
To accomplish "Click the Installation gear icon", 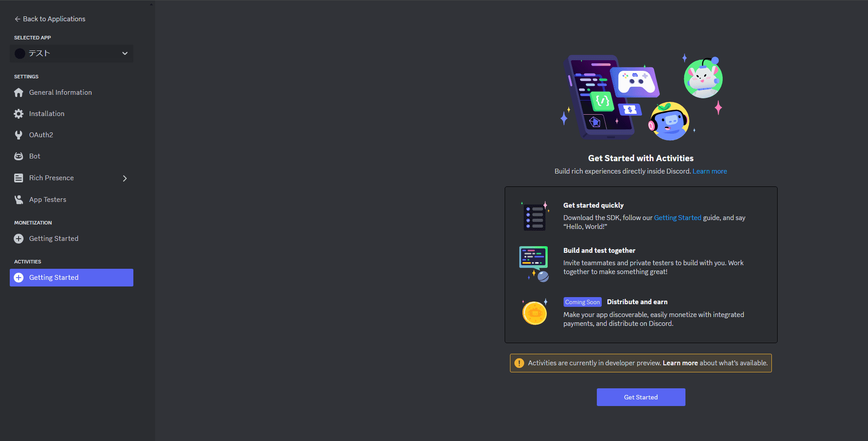I will pyautogui.click(x=19, y=114).
